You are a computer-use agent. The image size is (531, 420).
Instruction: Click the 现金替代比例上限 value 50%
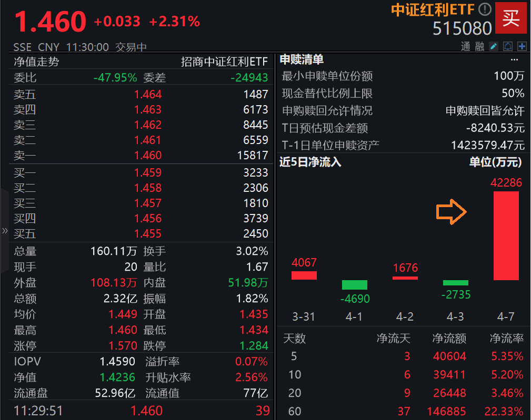513,94
